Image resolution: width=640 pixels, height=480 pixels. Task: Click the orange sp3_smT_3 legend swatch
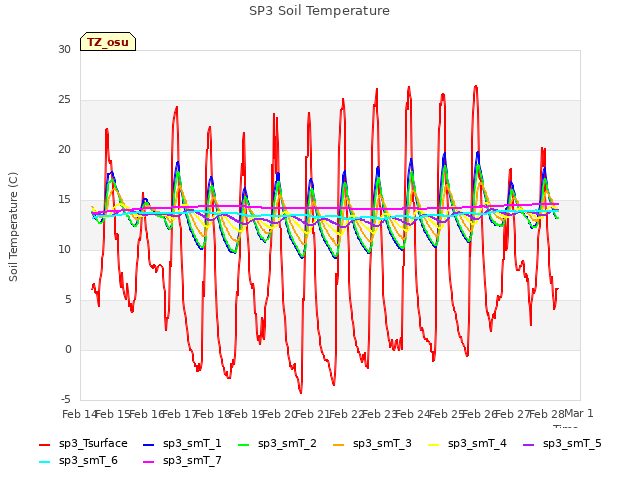339,444
